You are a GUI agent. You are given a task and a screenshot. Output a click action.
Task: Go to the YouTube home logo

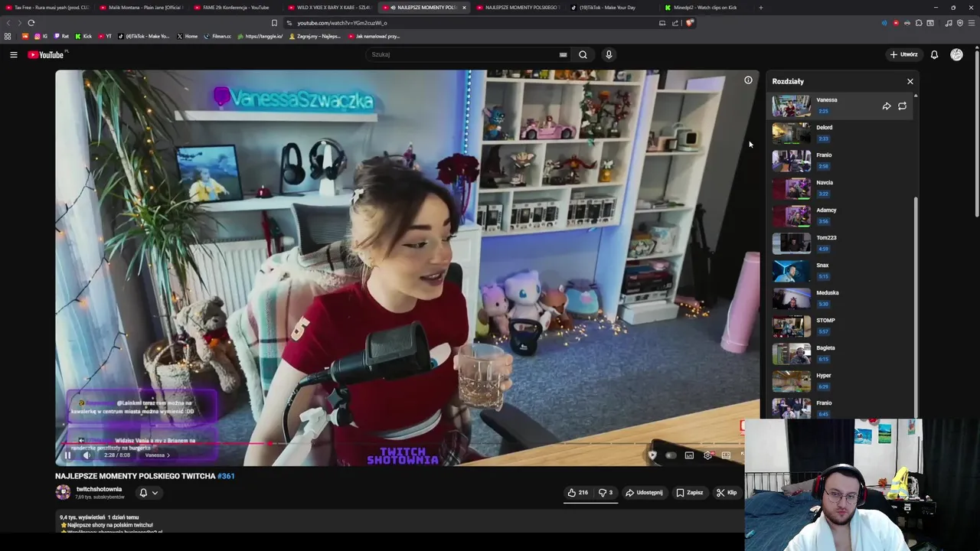(x=46, y=54)
